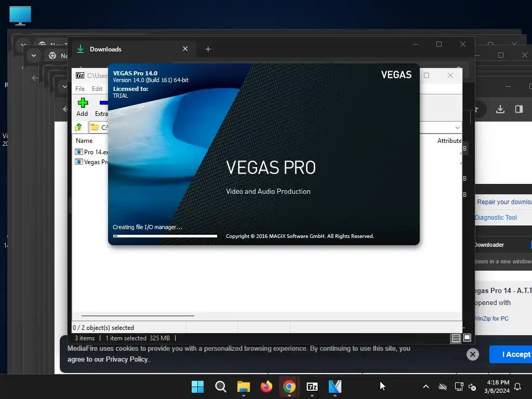Show hidden system tray icons
The width and height of the screenshot is (532, 399).
pos(426,387)
